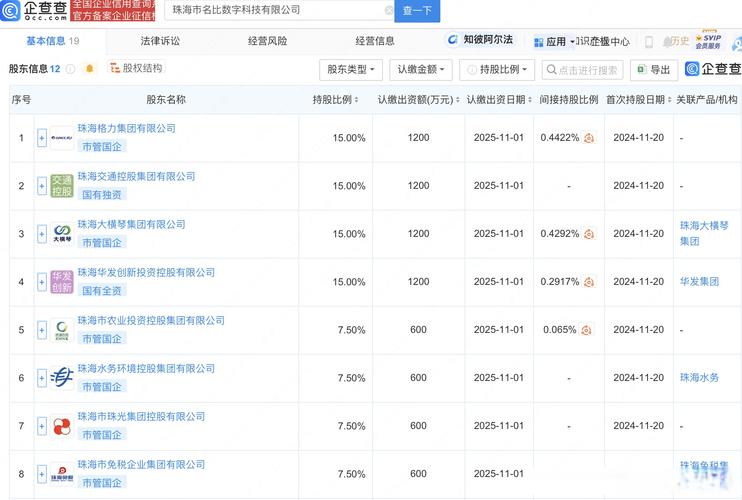Click the bell alert icon beside 股东信息

tap(89, 69)
